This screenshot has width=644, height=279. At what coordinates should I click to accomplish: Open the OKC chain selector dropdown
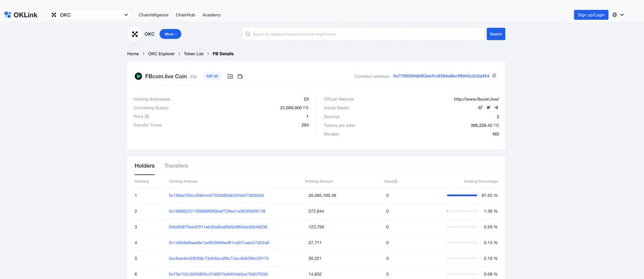pyautogui.click(x=89, y=15)
